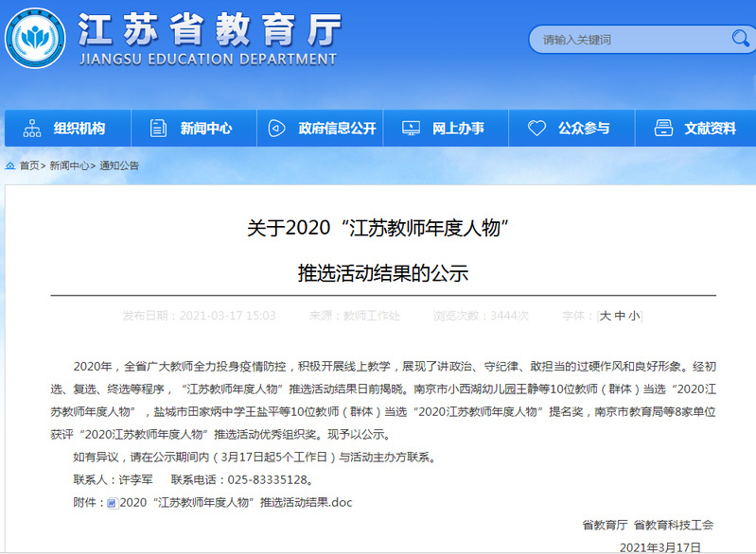756x554 pixels.
Task: Click the Jiangsu Education Department logo emblem
Action: pos(35,40)
